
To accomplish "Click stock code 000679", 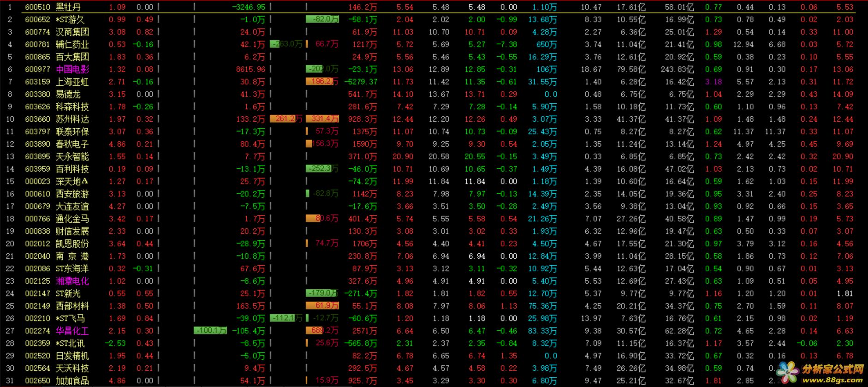I will pyautogui.click(x=37, y=206).
